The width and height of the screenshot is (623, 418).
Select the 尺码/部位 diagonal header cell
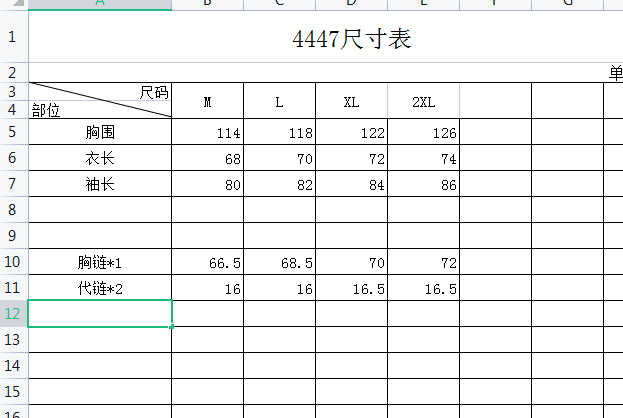tap(100, 101)
